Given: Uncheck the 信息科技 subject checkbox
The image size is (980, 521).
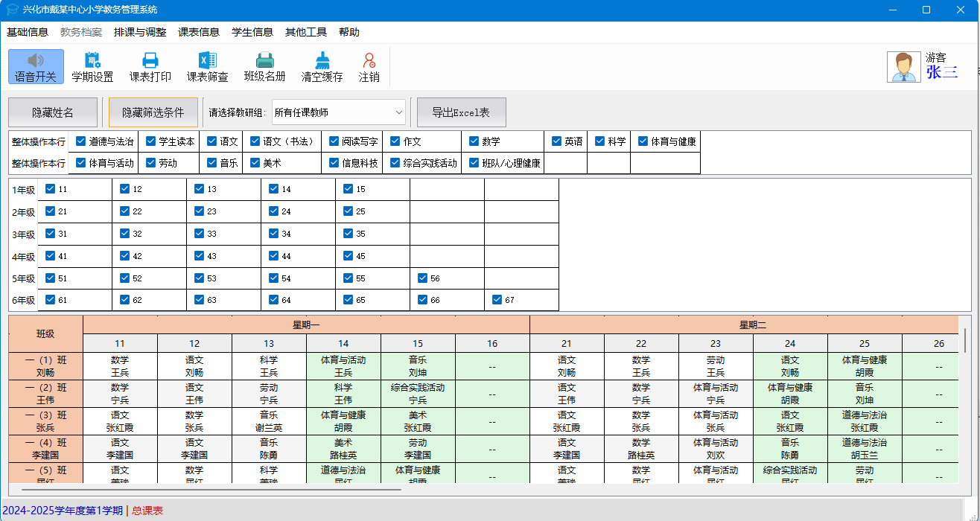Looking at the screenshot, I should [334, 163].
